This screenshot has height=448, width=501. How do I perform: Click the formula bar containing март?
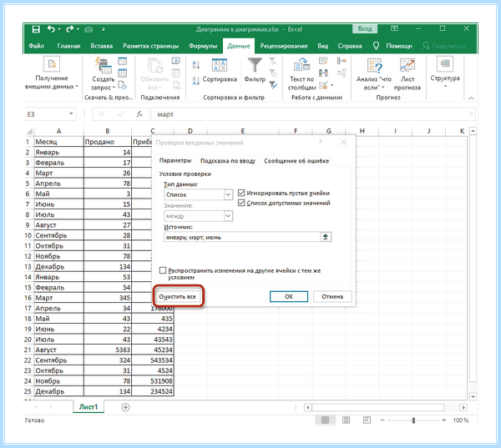pyautogui.click(x=310, y=114)
